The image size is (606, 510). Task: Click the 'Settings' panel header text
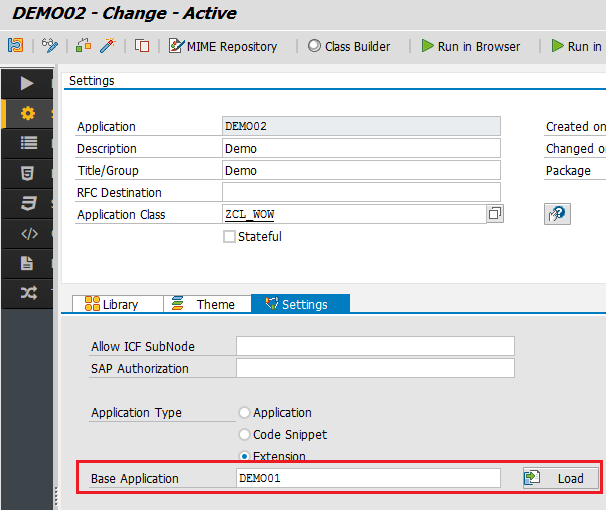coord(92,80)
